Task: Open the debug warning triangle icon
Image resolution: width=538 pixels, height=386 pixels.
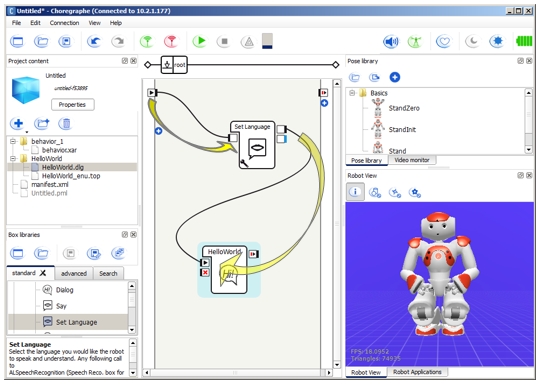Action: tap(248, 42)
